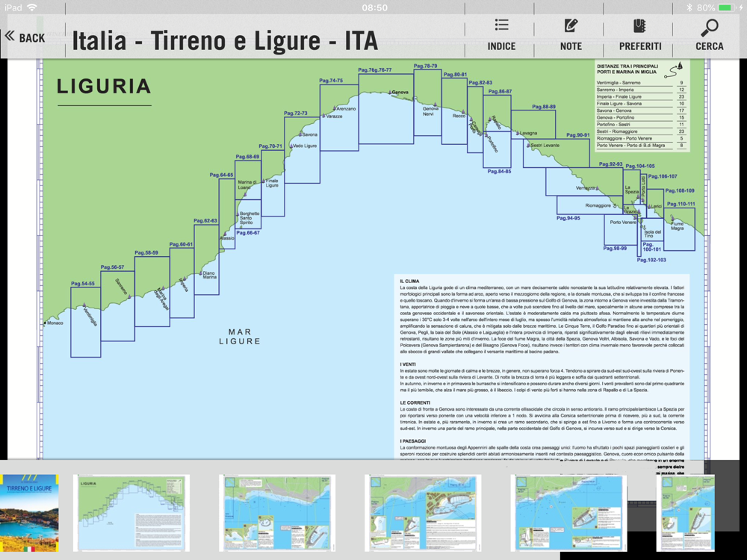This screenshot has width=747, height=560.
Task: Tap the Genova port marker on map
Action: tap(390, 92)
